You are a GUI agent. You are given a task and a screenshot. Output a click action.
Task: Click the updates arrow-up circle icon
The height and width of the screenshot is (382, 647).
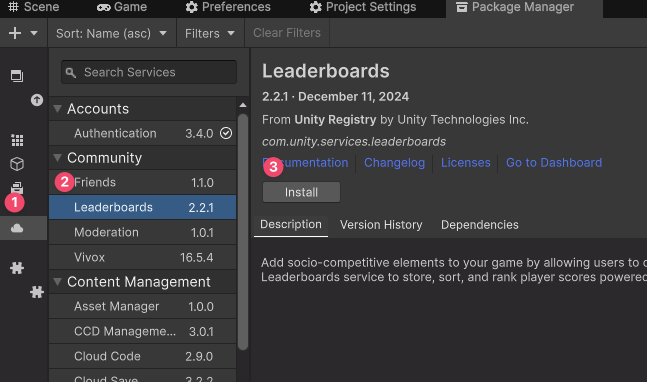(x=37, y=100)
